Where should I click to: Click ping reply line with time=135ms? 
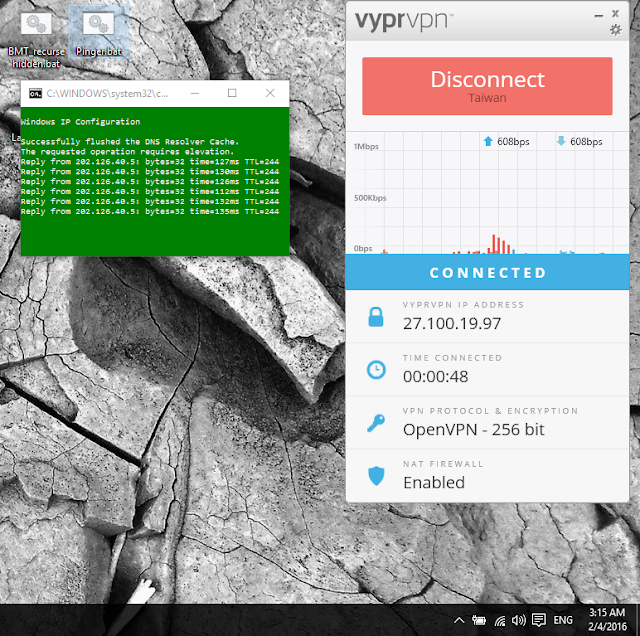click(150, 211)
